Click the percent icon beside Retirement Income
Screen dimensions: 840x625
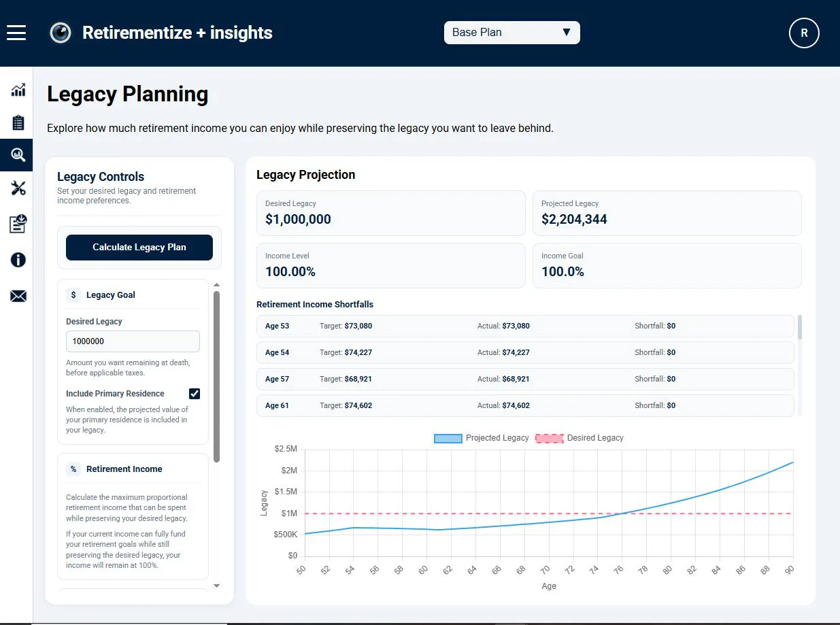[x=73, y=469]
